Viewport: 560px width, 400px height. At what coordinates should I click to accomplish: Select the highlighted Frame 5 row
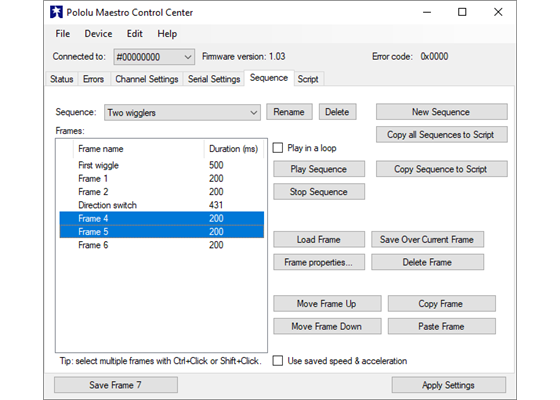point(161,231)
